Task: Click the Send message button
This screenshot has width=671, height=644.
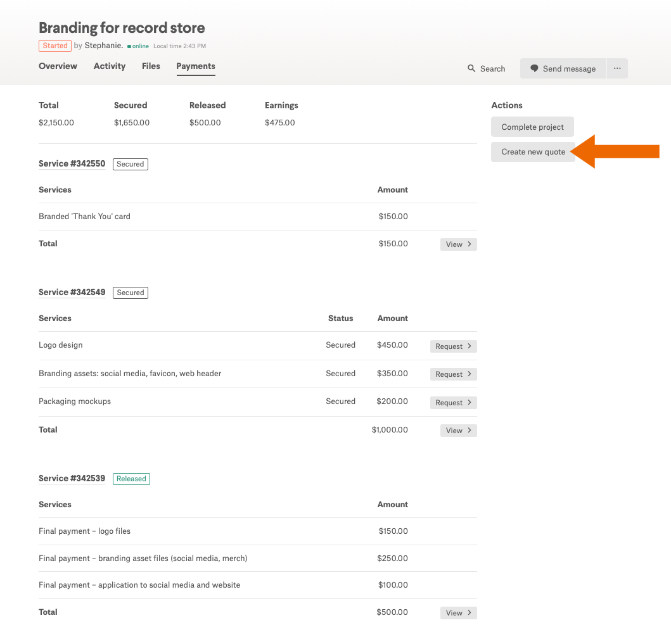Action: click(x=563, y=68)
